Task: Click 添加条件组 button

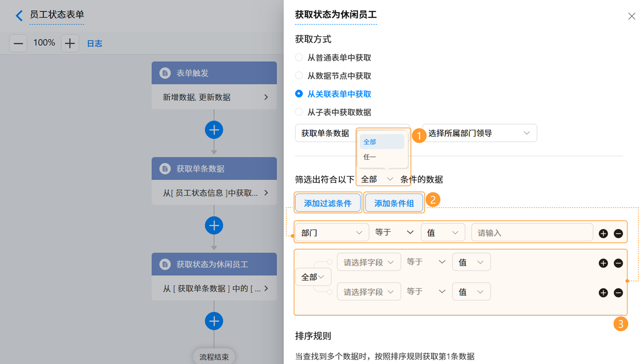Action: [x=394, y=203]
